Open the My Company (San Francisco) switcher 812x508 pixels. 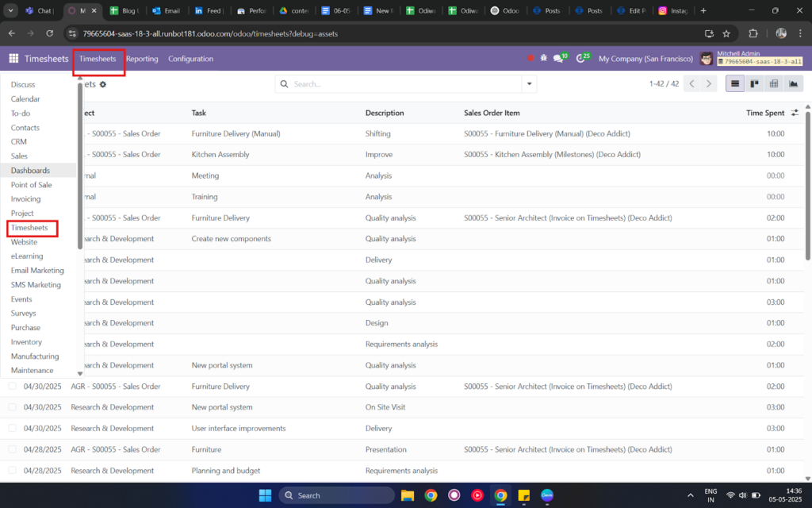pos(645,59)
